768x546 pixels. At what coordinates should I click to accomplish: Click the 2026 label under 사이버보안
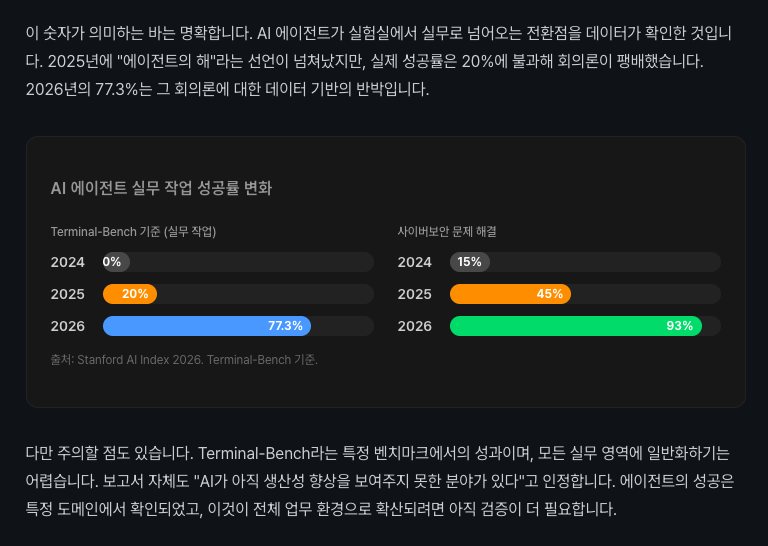[414, 326]
